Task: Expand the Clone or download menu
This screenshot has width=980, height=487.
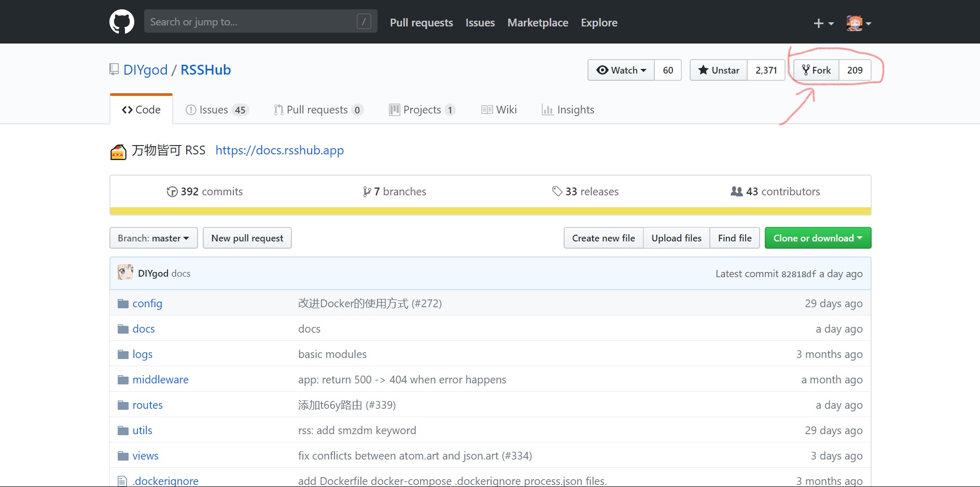Action: [818, 238]
